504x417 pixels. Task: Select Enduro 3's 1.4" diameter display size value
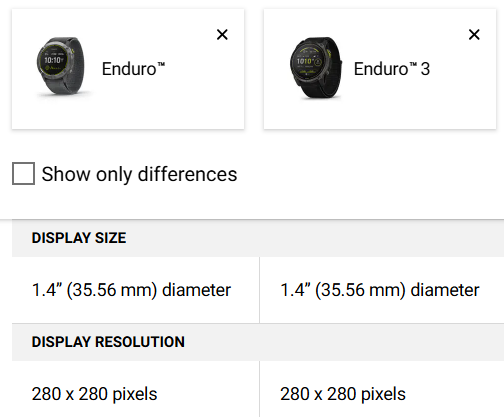point(380,290)
